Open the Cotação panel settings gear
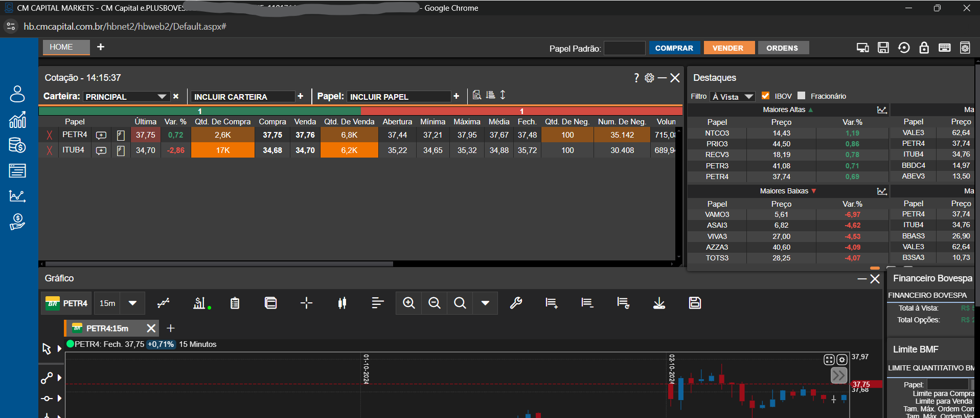The width and height of the screenshot is (980, 418). (x=649, y=78)
